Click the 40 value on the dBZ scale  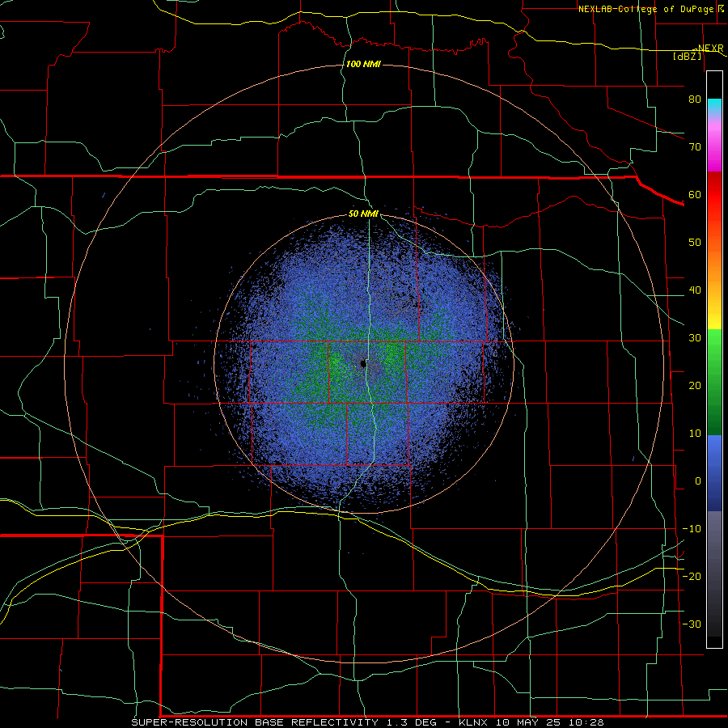point(695,290)
